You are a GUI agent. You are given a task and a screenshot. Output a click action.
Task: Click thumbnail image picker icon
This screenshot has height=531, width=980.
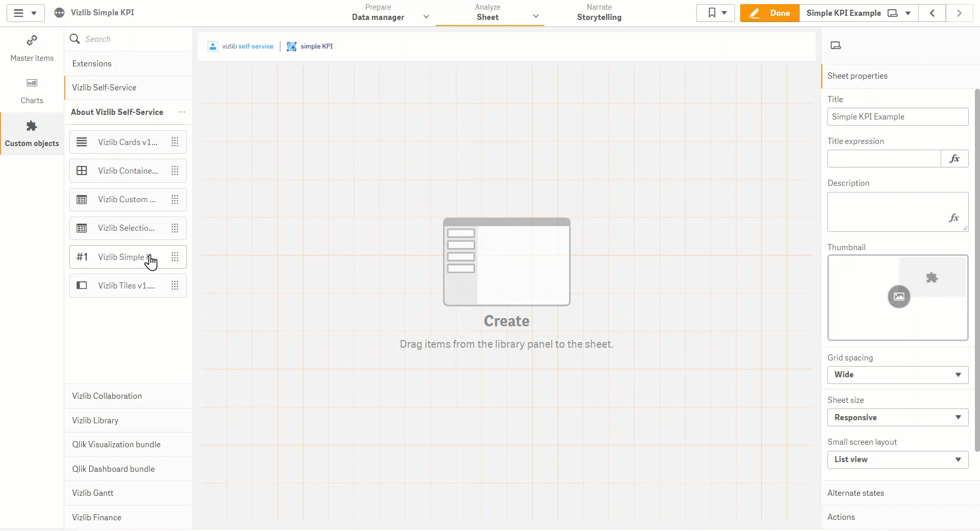point(899,297)
